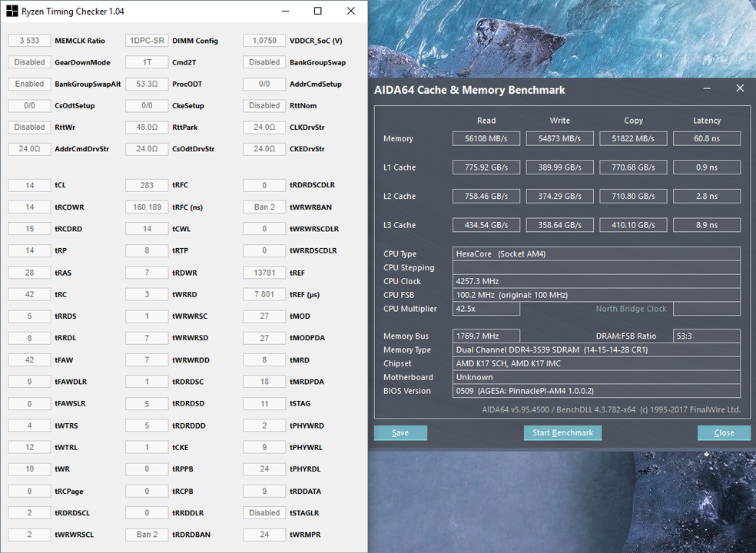Select the tSTAGLR Disabled field
The width and height of the screenshot is (756, 553).
(x=265, y=513)
